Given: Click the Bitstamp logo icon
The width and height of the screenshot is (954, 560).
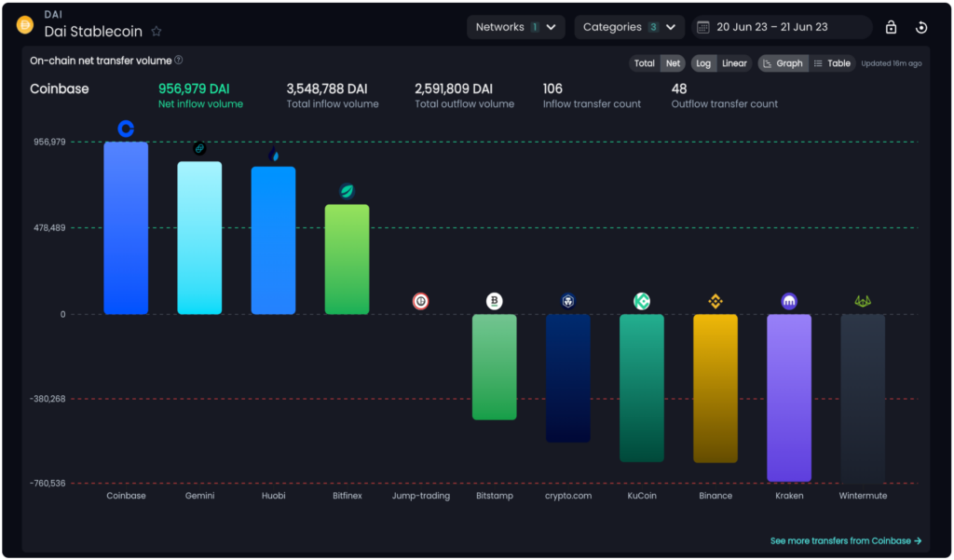Looking at the screenshot, I should click(x=494, y=301).
